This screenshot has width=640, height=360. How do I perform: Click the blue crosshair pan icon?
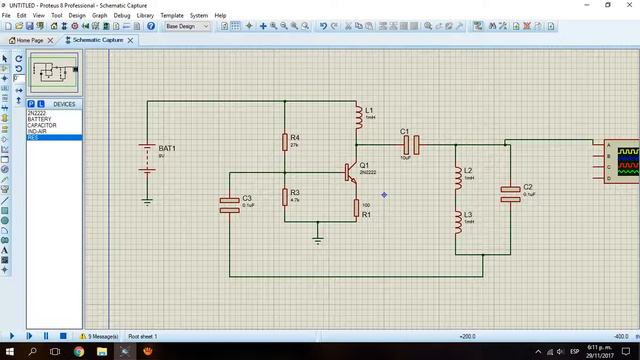(263, 26)
